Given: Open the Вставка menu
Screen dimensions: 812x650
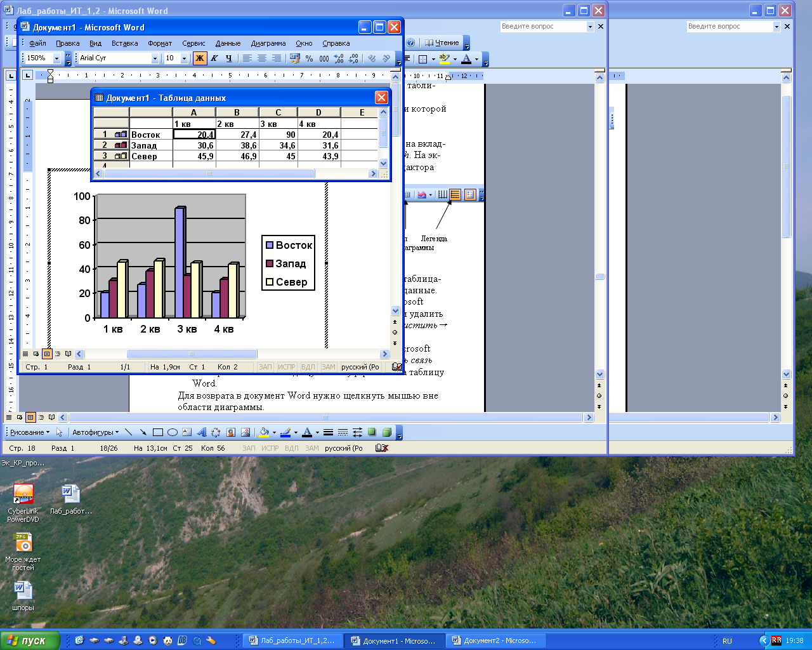Looking at the screenshot, I should (124, 43).
